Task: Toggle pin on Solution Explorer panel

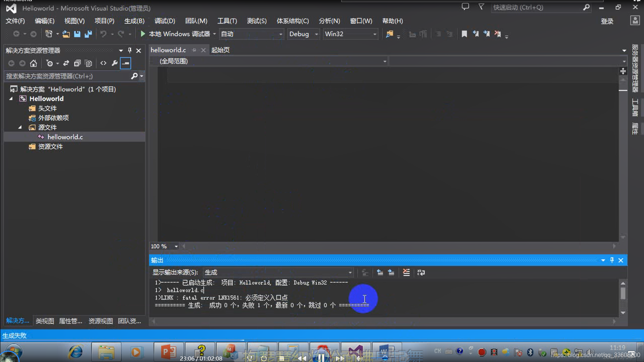Action: coord(129,50)
